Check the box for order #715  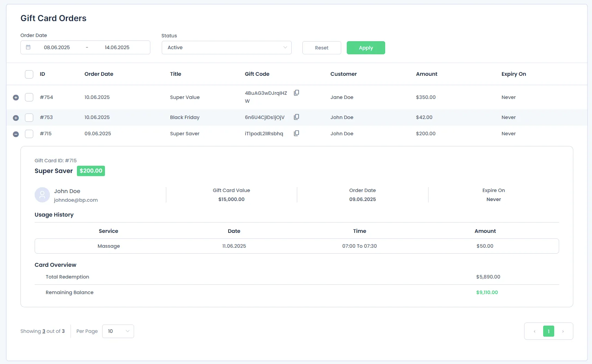(29, 134)
